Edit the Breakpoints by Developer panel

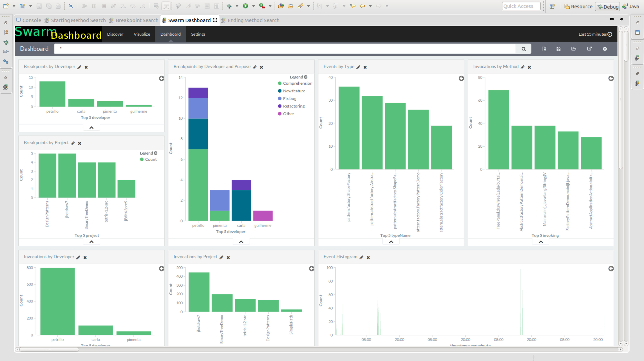pyautogui.click(x=79, y=67)
